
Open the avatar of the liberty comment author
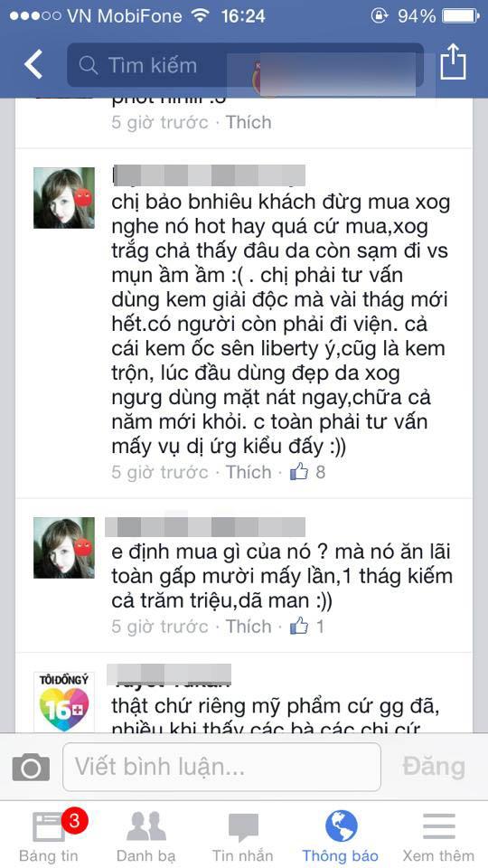pos(63,198)
